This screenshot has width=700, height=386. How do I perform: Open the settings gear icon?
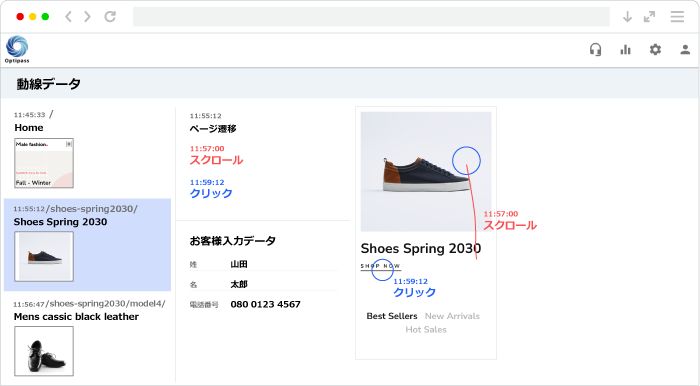click(655, 50)
